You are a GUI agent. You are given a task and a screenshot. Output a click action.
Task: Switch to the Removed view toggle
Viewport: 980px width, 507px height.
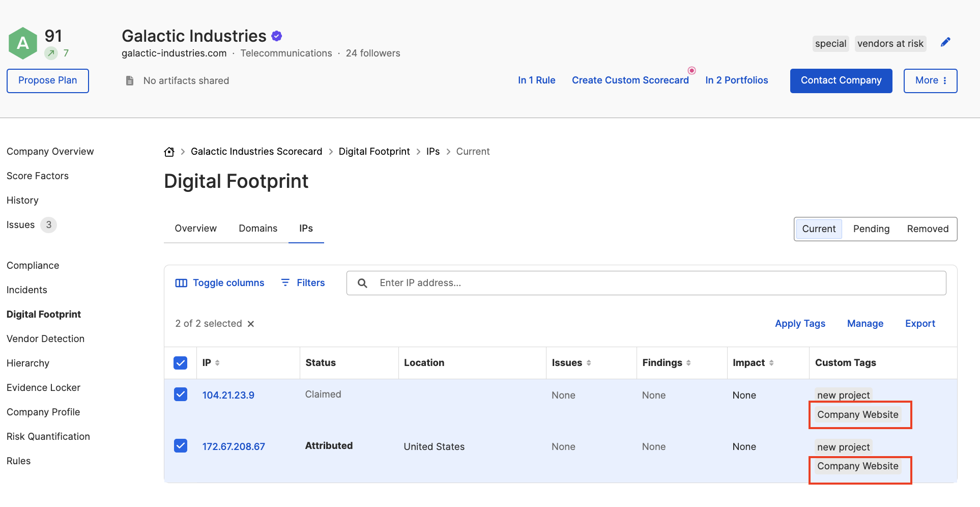click(928, 229)
